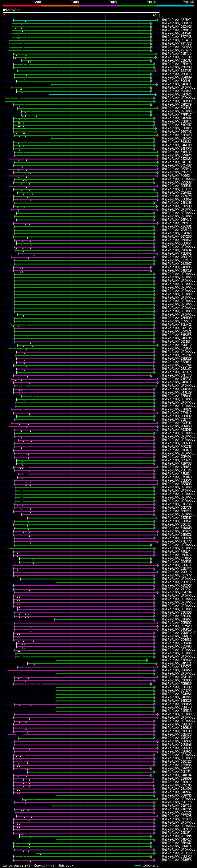Select the label UniRef100_A5B299
The width and height of the screenshot is (197, 868).
177,67
